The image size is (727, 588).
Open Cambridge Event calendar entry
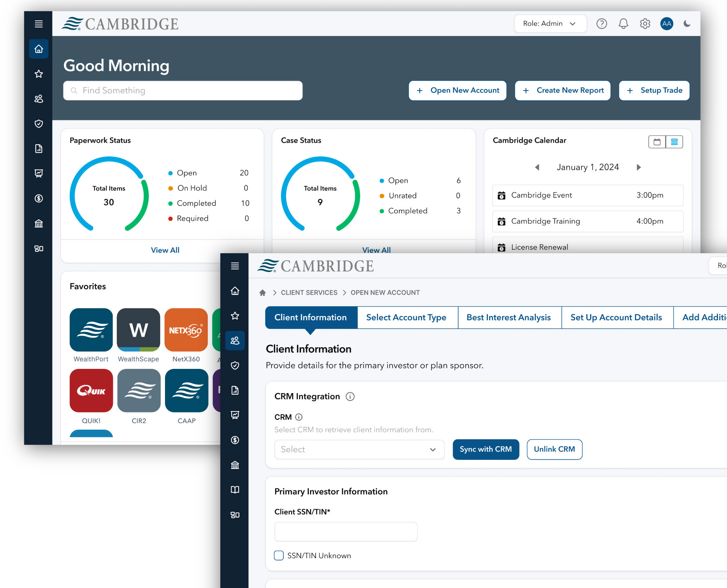[588, 195]
